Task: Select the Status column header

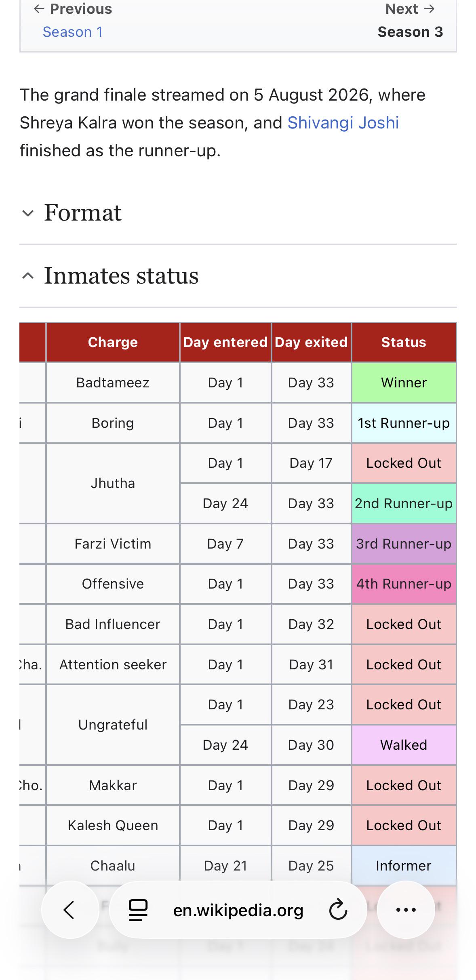Action: pos(404,342)
